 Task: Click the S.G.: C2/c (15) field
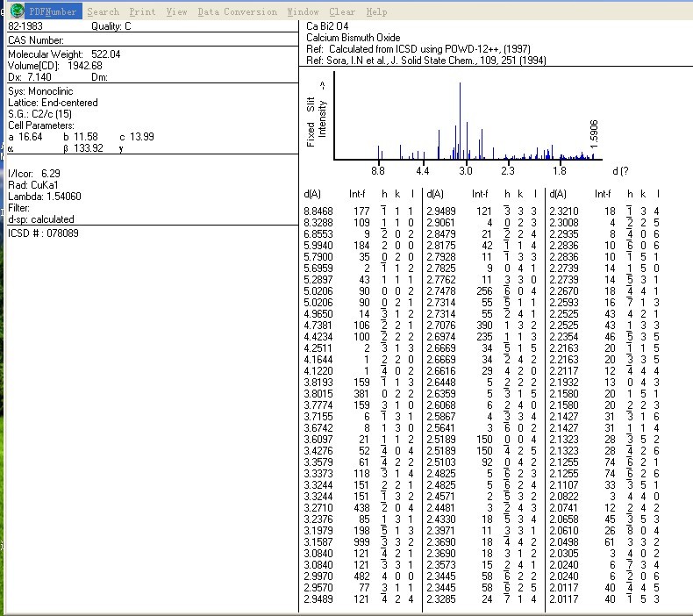coord(40,114)
